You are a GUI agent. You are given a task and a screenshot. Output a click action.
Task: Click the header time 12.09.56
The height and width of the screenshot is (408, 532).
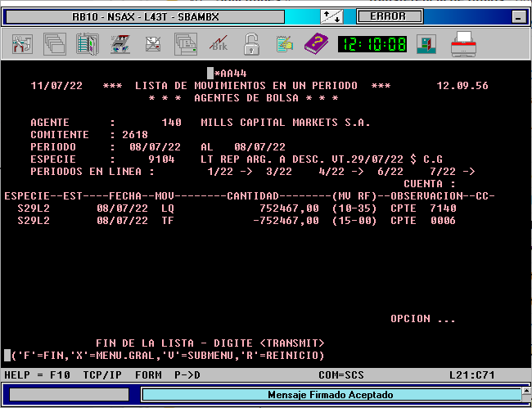pos(462,86)
